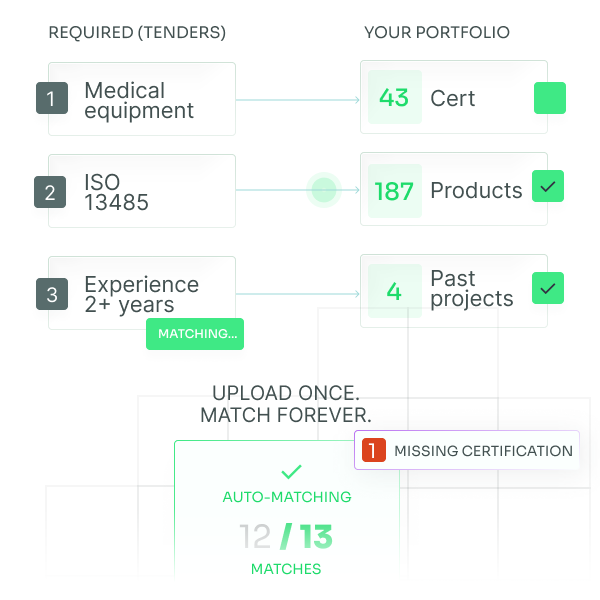Open the YOUR PORTFOLIO column heading

coord(437,33)
